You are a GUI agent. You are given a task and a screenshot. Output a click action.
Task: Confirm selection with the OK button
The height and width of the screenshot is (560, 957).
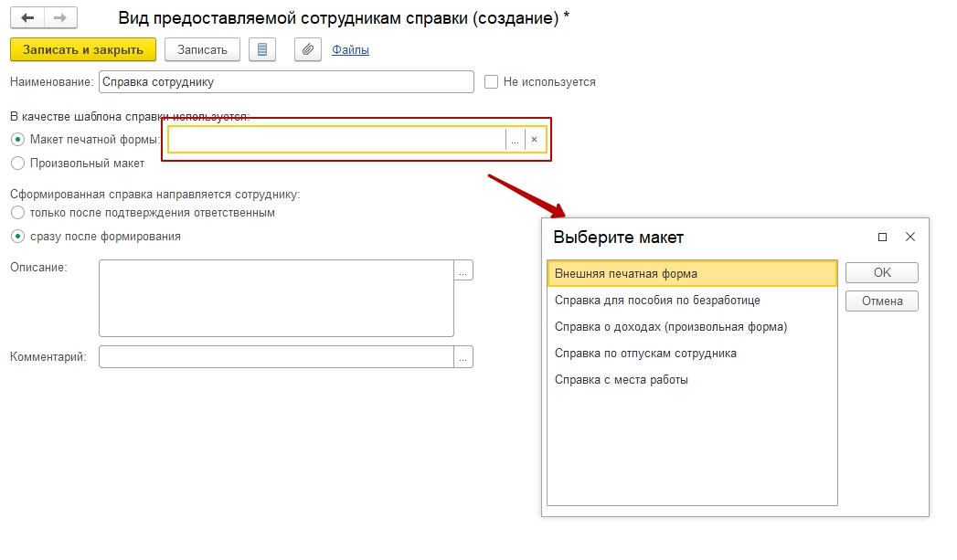coord(881,273)
